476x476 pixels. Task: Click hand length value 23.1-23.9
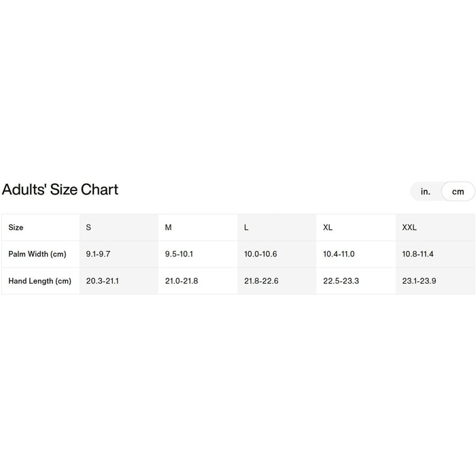coord(420,281)
